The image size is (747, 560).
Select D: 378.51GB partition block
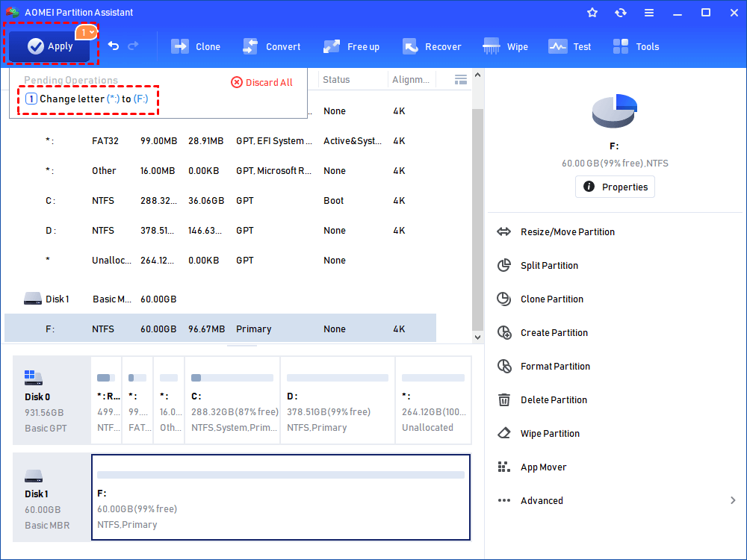338,400
